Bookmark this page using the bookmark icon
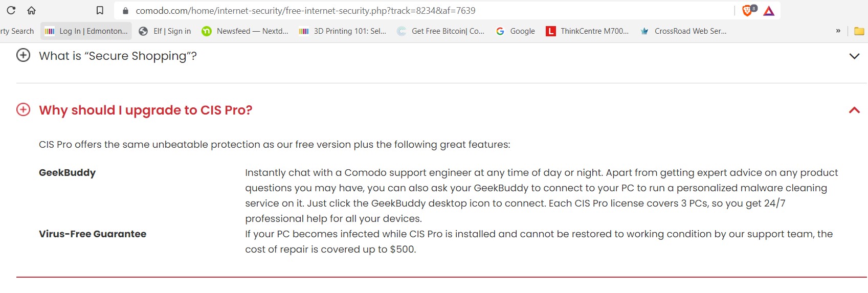 100,10
